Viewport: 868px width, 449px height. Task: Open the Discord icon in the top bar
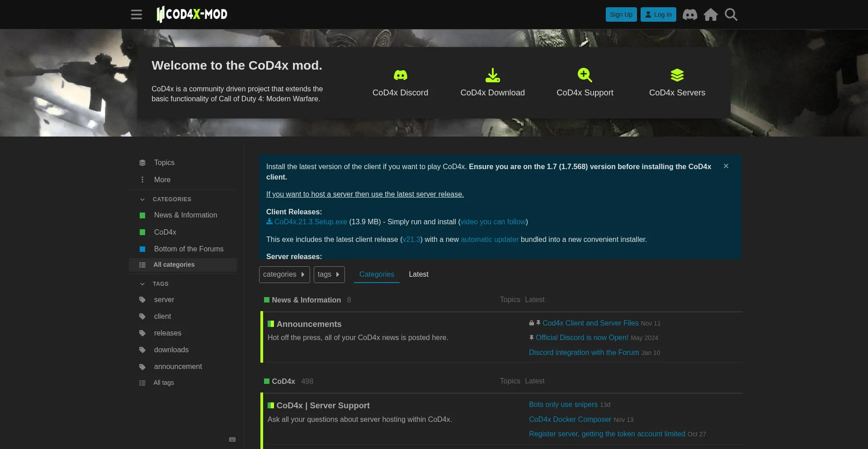tap(689, 14)
